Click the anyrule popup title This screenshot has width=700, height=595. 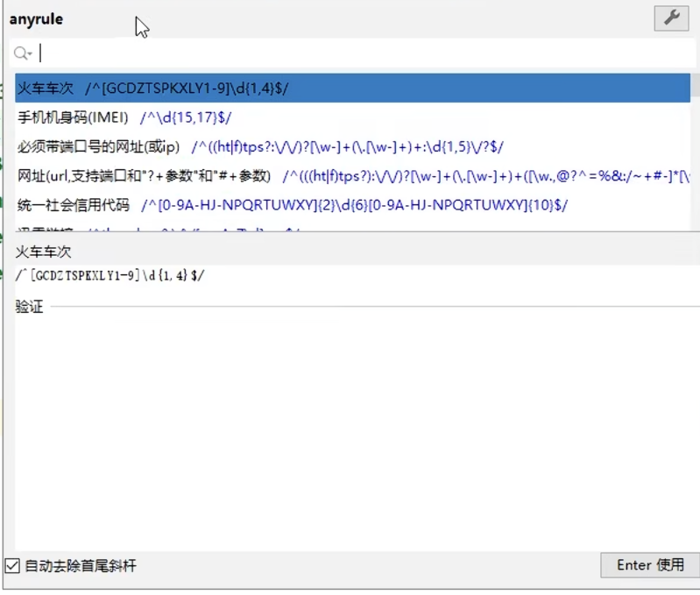[36, 18]
